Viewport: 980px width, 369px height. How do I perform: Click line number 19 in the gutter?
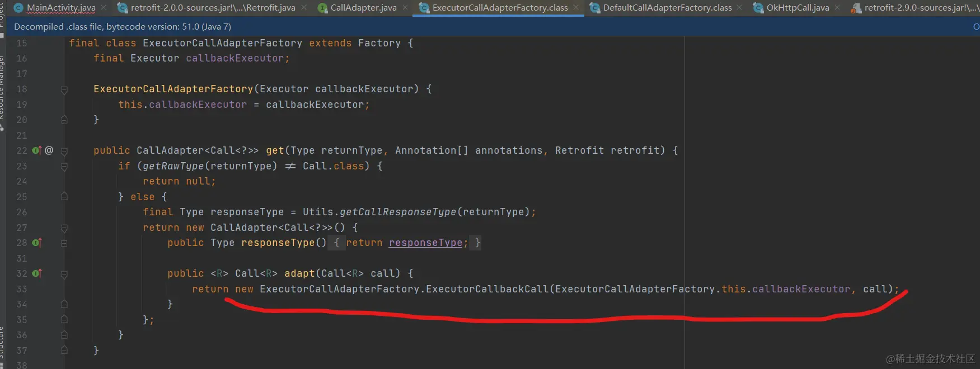pos(22,105)
